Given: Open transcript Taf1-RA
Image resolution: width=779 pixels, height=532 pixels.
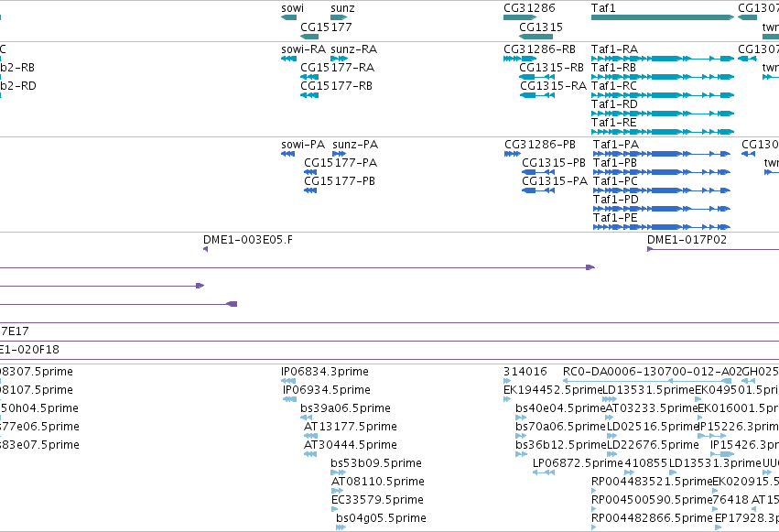Looking at the screenshot, I should 614,49.
